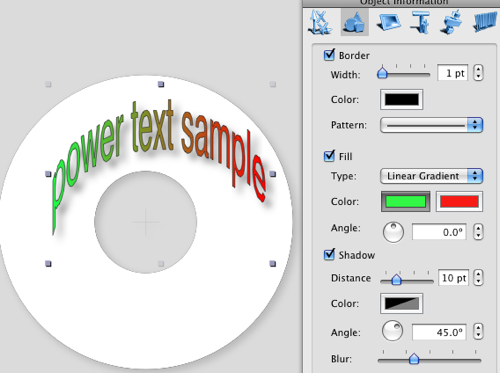Uncheck the Border checkbox
This screenshot has height=373, width=500.
pos(329,55)
